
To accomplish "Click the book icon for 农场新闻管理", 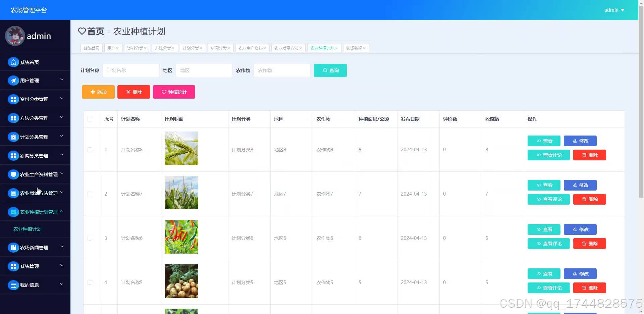I will [13, 248].
